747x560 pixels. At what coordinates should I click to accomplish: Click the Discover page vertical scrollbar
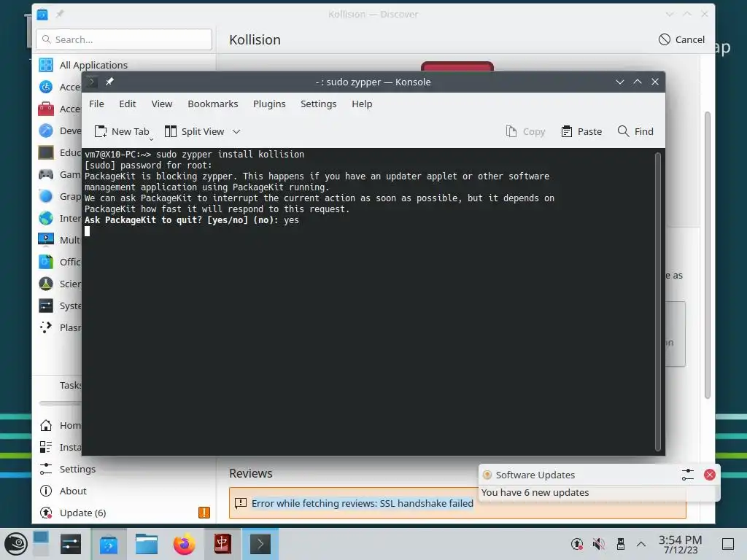(x=708, y=254)
